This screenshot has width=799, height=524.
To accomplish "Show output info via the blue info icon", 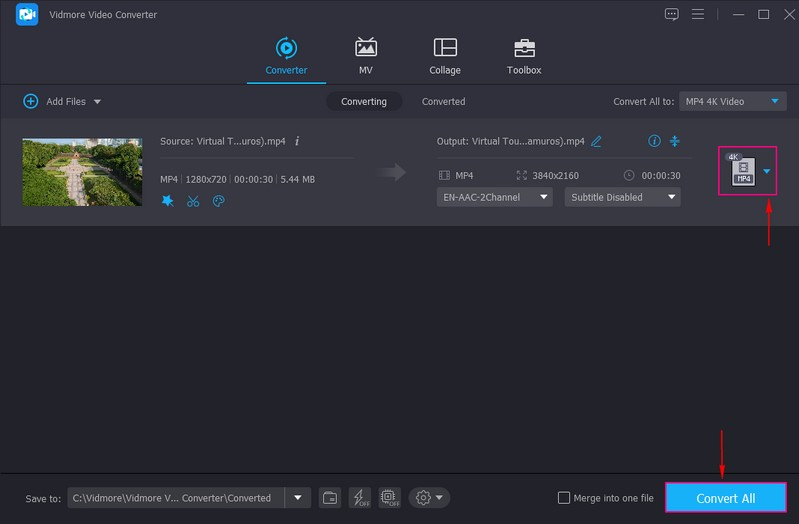I will [654, 142].
